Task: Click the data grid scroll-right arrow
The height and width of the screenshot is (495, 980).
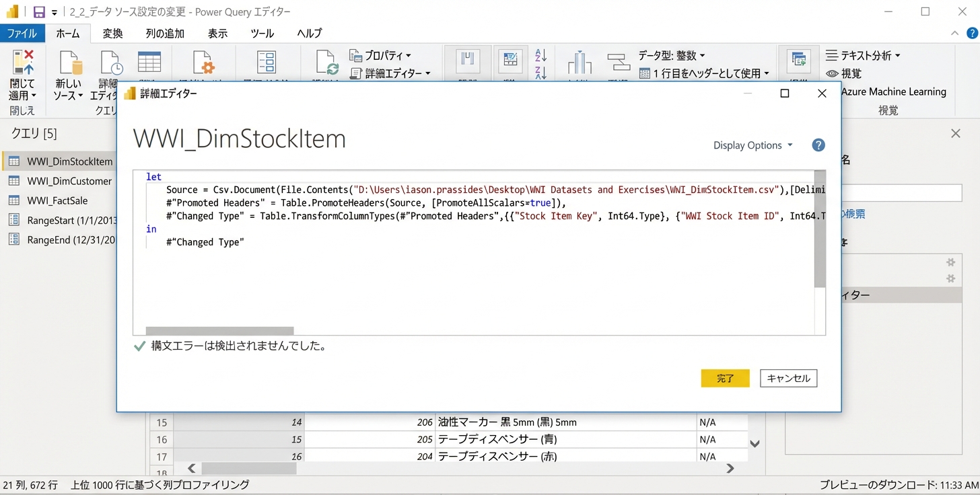Action: pos(730,469)
